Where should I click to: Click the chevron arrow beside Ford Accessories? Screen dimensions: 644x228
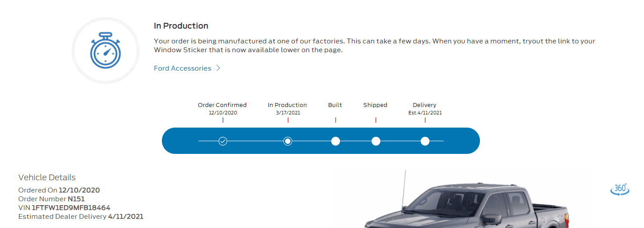click(x=218, y=68)
